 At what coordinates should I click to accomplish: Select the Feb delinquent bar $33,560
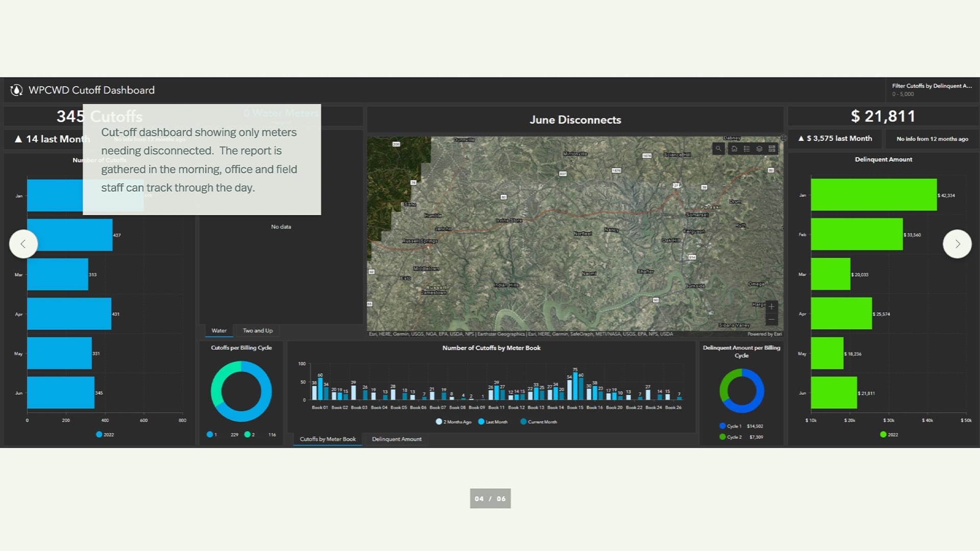coord(857,235)
